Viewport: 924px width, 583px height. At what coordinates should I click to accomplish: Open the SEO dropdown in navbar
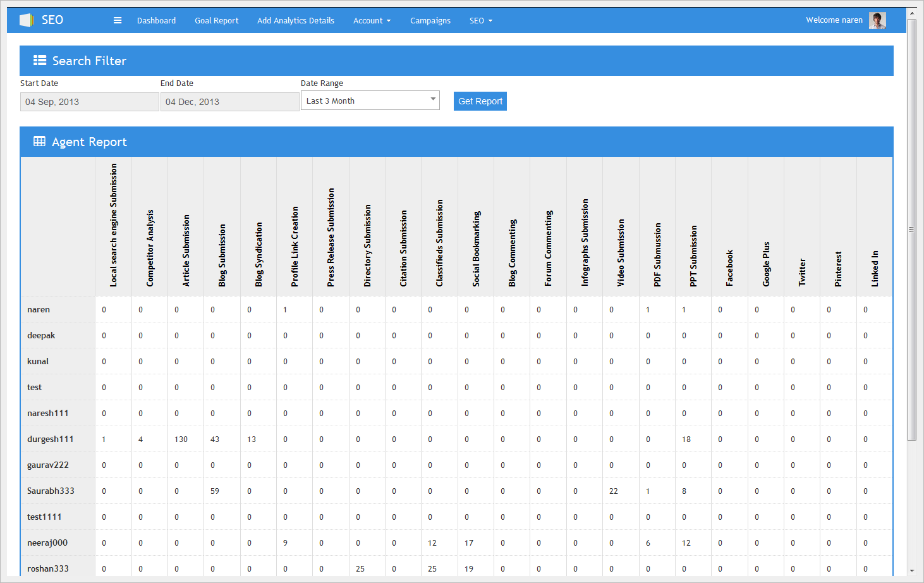480,21
